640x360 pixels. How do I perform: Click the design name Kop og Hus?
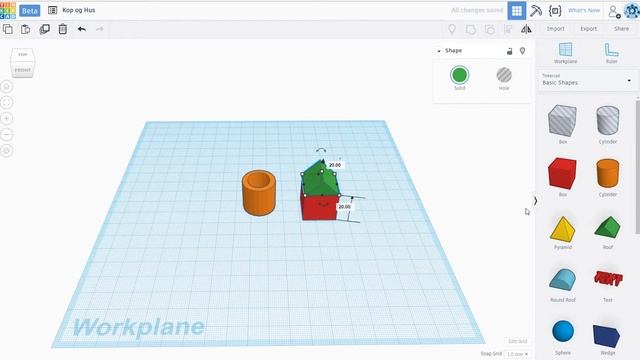pyautogui.click(x=79, y=10)
